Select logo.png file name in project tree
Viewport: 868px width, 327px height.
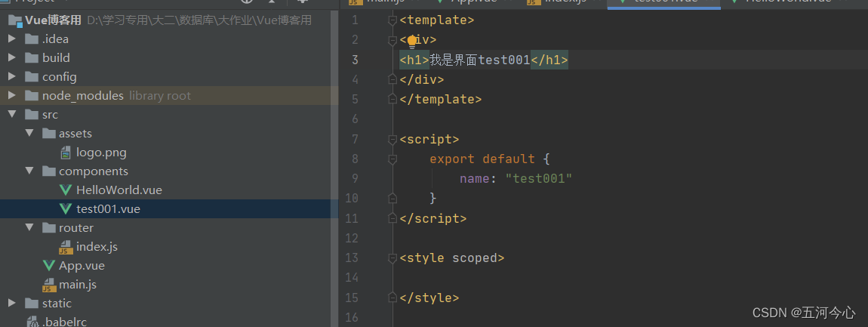point(101,153)
